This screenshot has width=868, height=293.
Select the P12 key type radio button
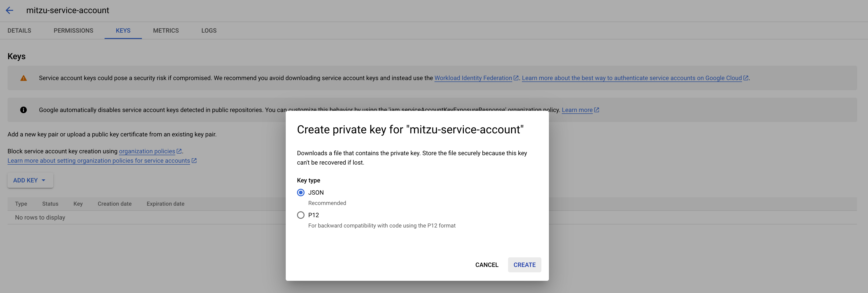pos(301,215)
